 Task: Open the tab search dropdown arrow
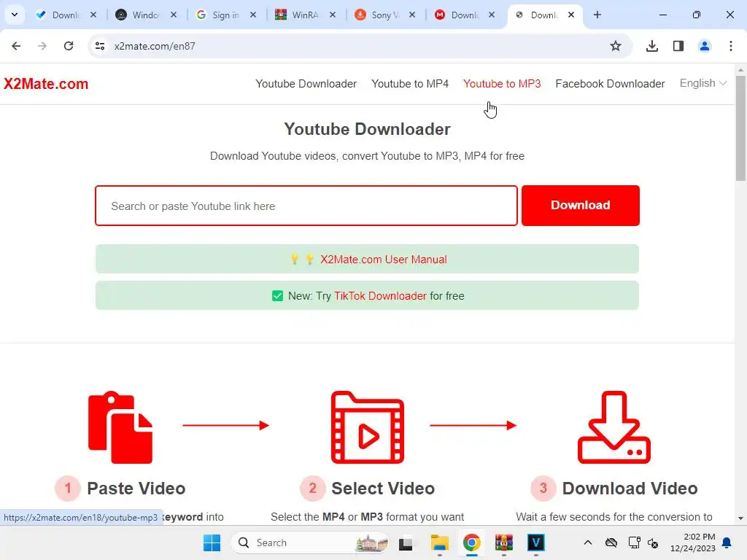click(x=15, y=15)
